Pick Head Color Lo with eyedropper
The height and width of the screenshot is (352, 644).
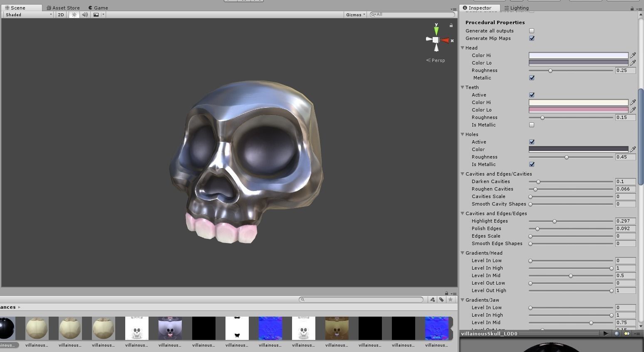tap(633, 63)
